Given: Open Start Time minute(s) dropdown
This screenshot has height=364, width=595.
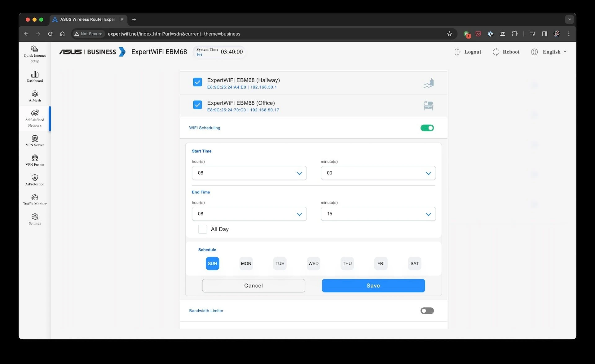Looking at the screenshot, I should click(x=378, y=173).
